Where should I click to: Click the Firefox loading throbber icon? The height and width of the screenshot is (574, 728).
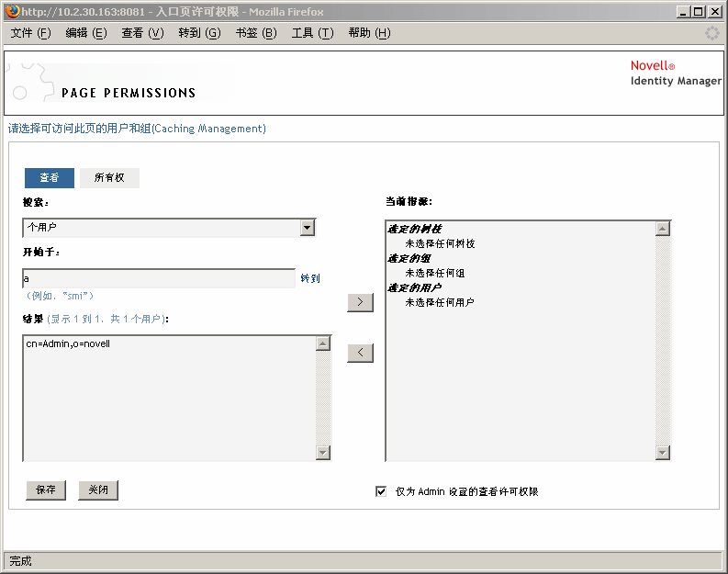pos(711,33)
